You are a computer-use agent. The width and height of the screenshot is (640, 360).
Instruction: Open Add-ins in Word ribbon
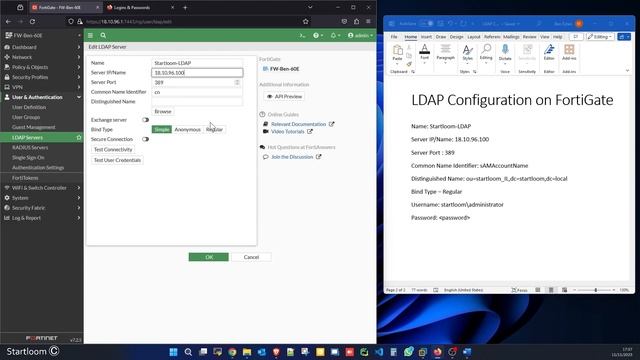(x=569, y=53)
